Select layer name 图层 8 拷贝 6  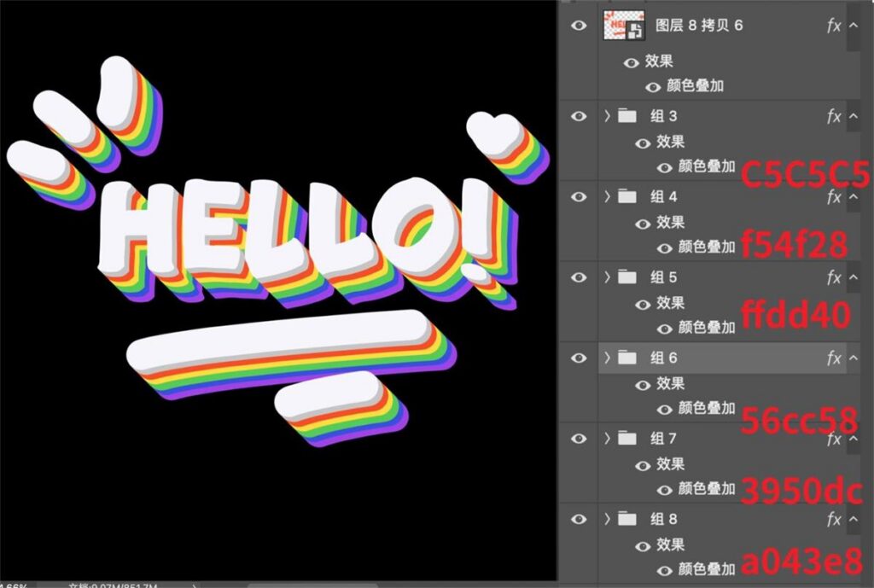point(699,25)
